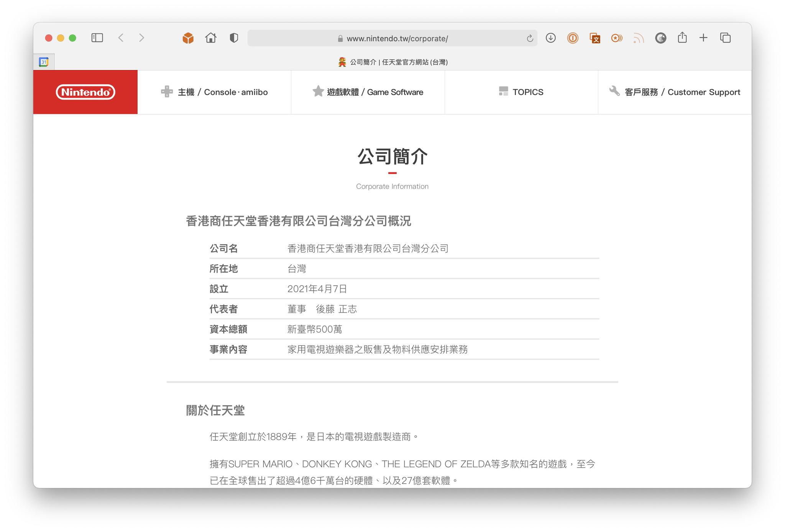Open the privacy shield report icon
The image size is (785, 532).
[234, 38]
